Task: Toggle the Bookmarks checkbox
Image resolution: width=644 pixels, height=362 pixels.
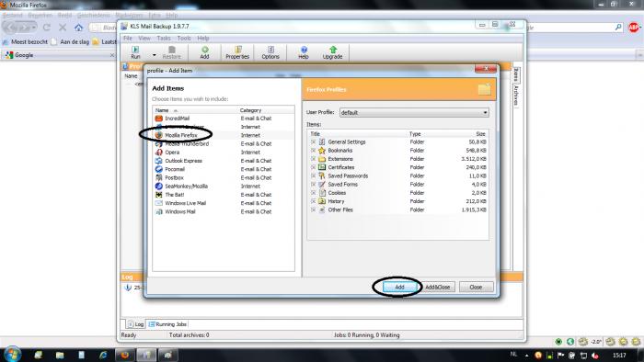Action: 314,151
